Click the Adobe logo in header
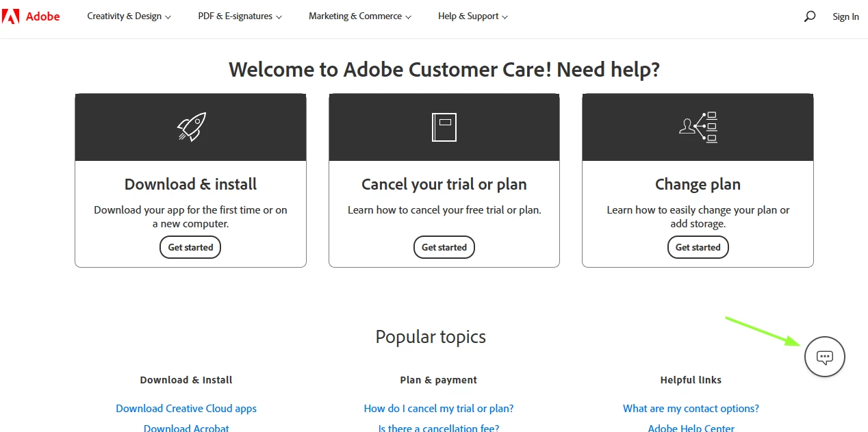The height and width of the screenshot is (432, 868). click(x=31, y=16)
